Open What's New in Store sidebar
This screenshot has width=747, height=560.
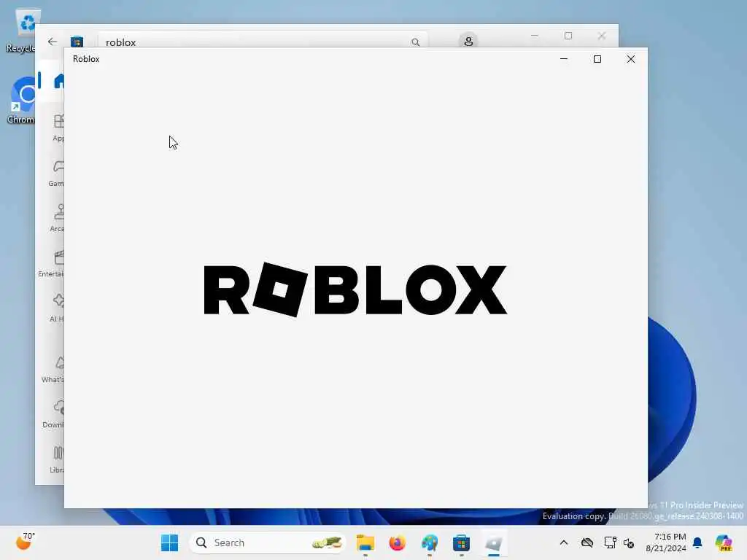click(53, 369)
